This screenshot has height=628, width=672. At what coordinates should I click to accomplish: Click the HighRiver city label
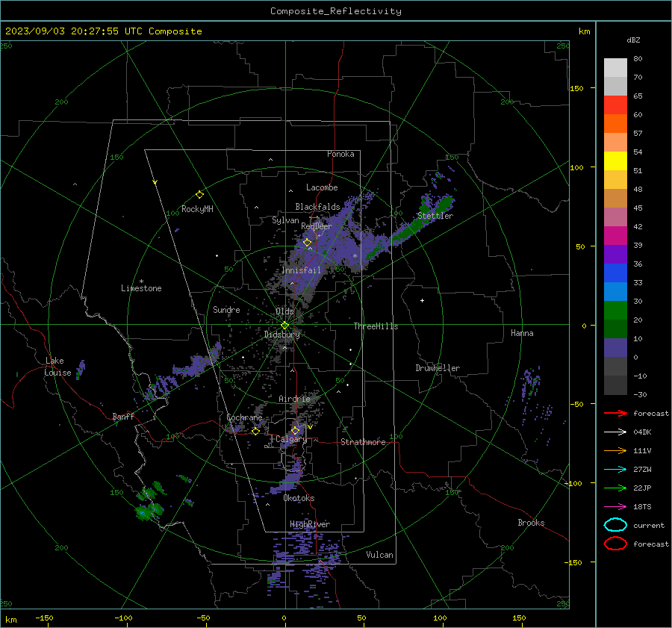[310, 524]
